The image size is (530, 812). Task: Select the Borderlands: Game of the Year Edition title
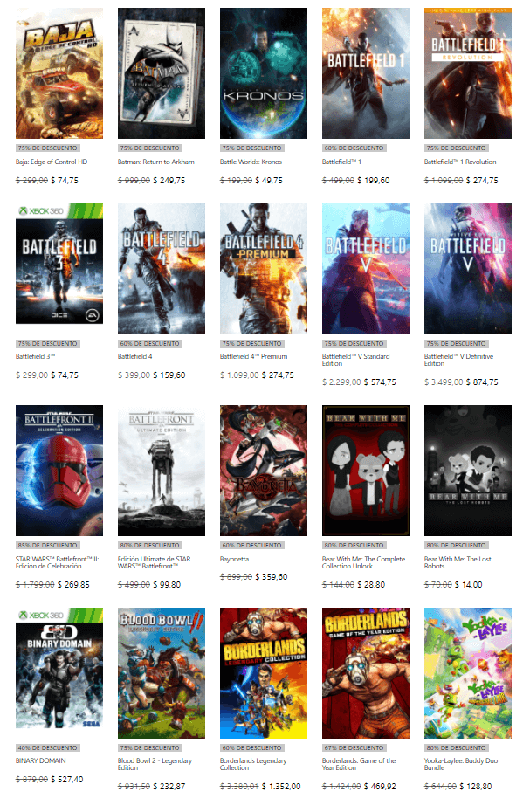[x=359, y=765]
